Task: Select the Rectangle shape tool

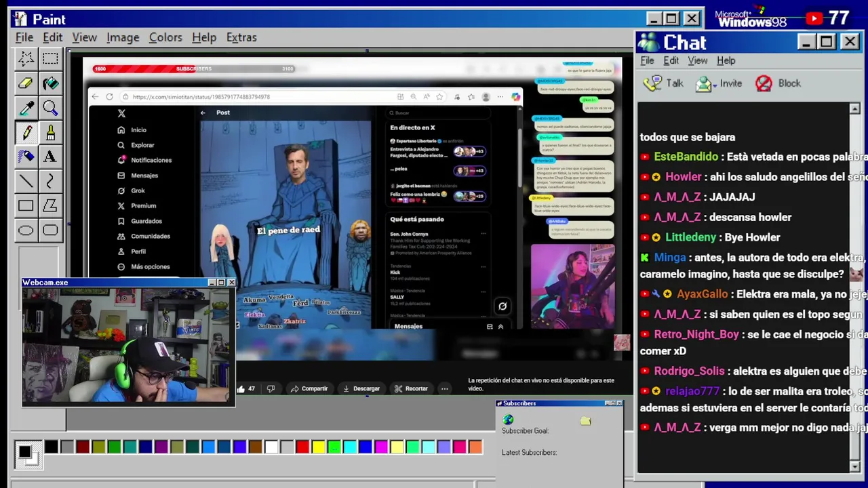Action: pos(26,205)
